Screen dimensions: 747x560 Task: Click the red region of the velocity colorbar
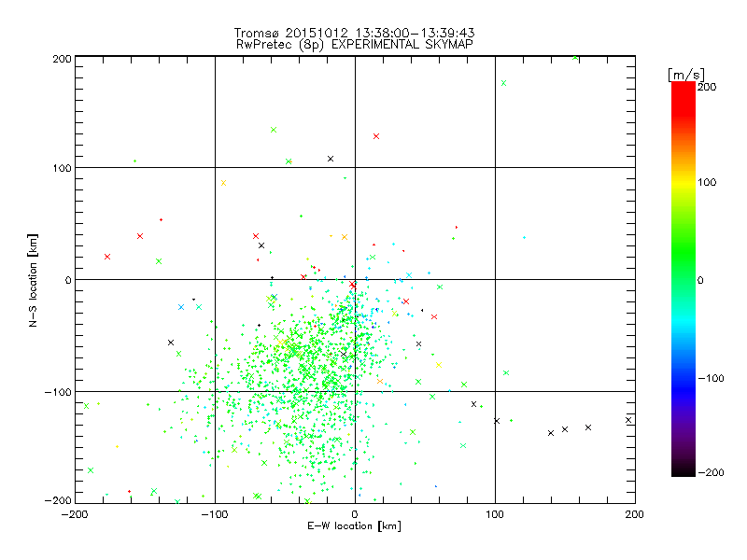(x=684, y=100)
